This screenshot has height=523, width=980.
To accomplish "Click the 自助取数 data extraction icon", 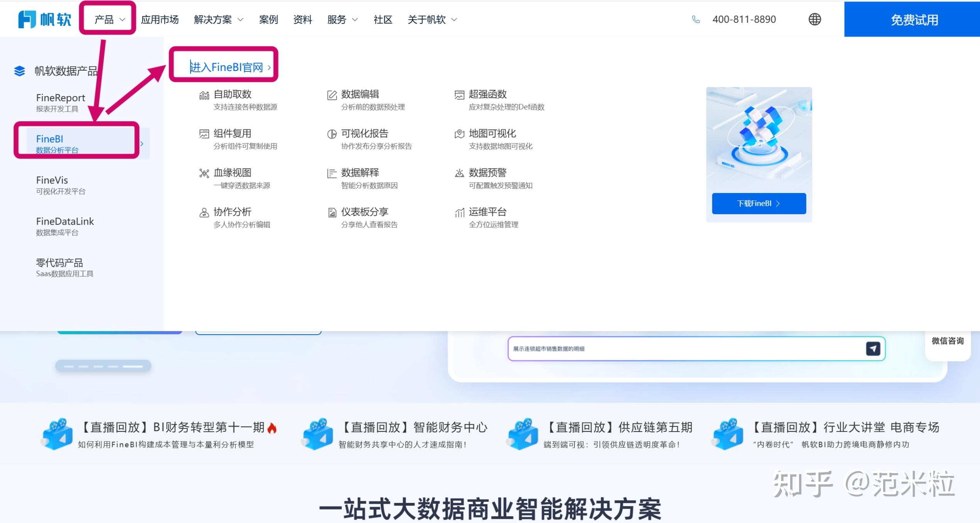I will point(204,95).
